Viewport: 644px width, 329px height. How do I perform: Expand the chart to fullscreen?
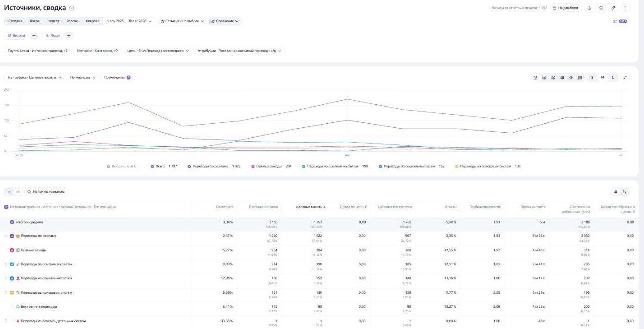click(625, 78)
